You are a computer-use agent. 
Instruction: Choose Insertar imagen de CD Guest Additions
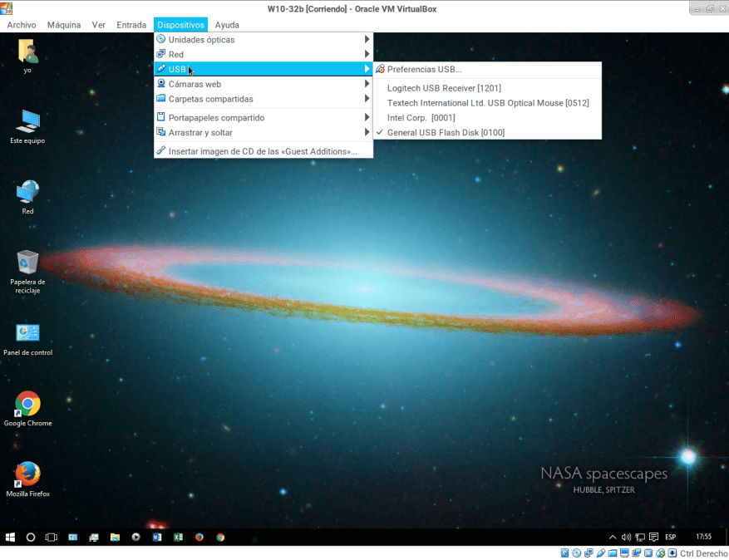point(263,151)
